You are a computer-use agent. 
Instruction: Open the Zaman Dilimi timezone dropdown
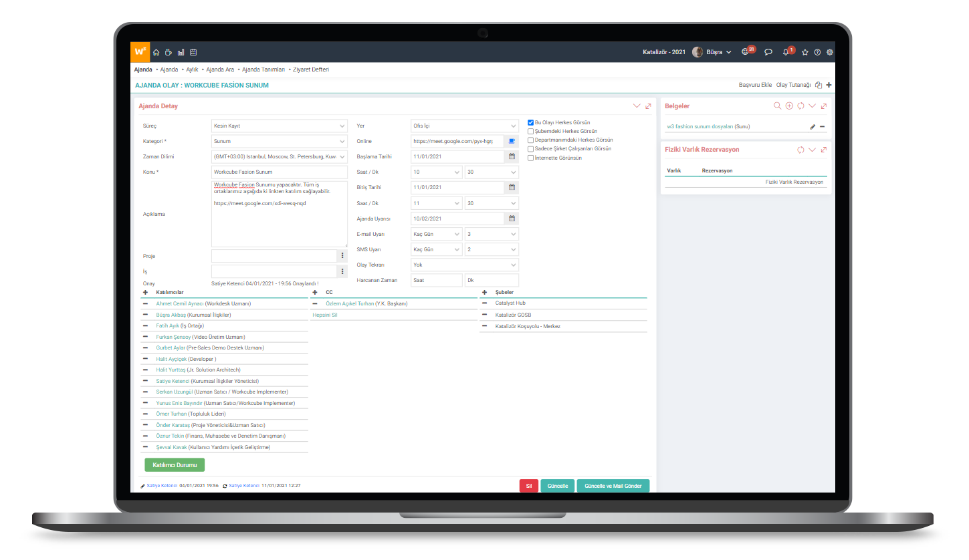pos(280,156)
